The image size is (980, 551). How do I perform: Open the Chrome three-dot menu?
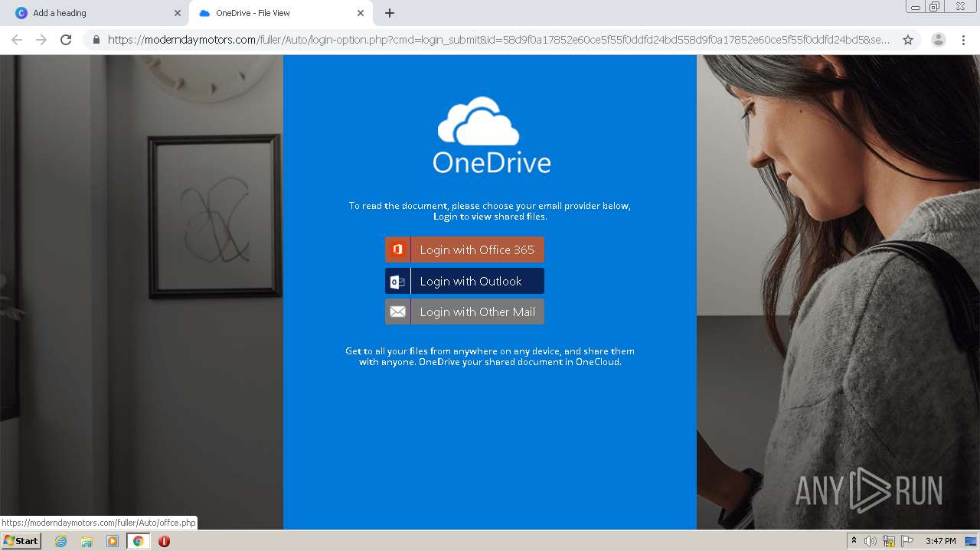963,40
